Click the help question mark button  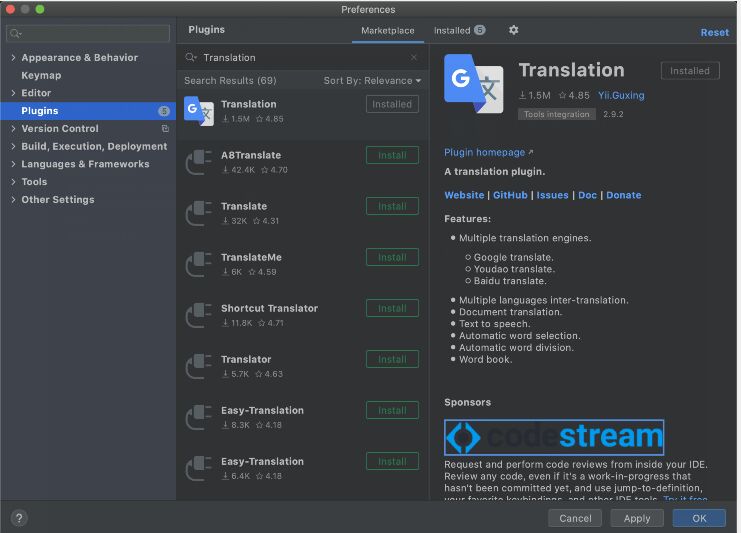19,518
